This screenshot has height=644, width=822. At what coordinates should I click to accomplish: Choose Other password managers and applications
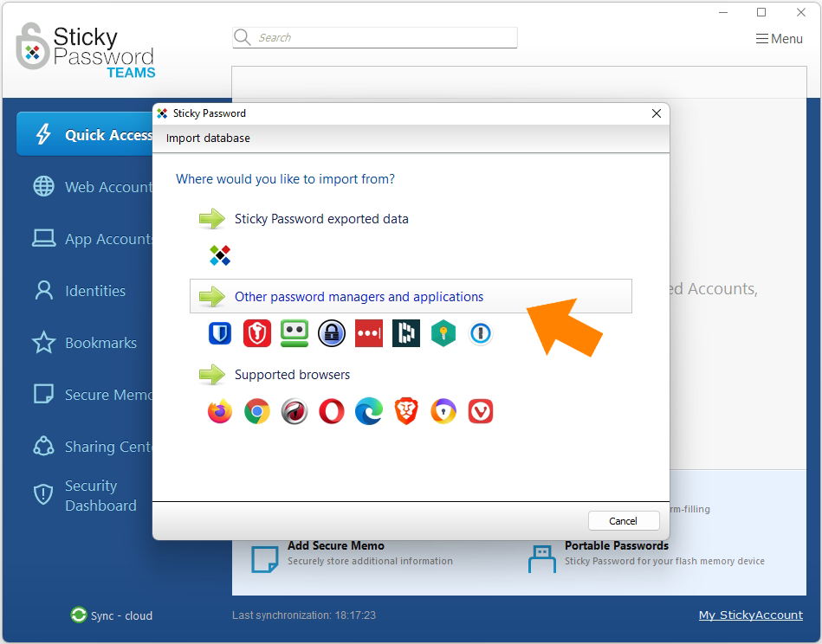[411, 296]
